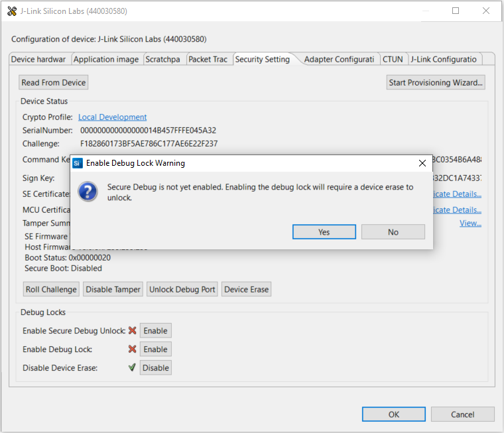The height and width of the screenshot is (433, 504).
Task: Close the Enable Debug Lock Warning dialog
Action: coord(422,163)
